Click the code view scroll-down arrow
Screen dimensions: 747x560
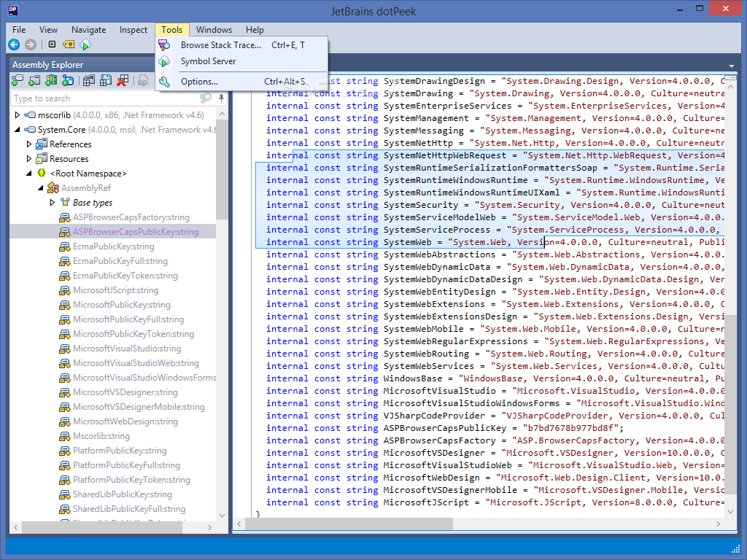731,512
